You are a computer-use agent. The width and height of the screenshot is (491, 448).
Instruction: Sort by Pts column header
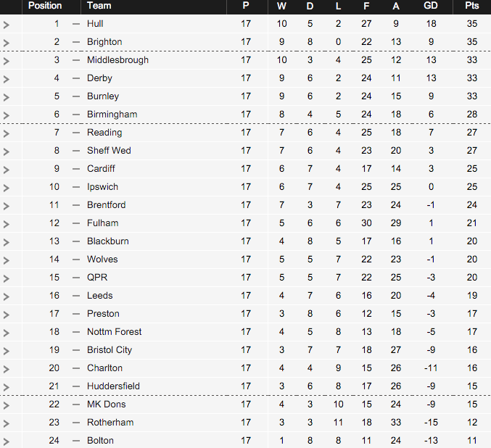[x=471, y=6]
